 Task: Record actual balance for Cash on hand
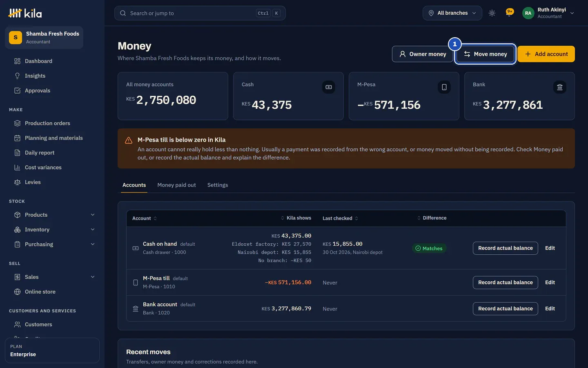coord(505,248)
